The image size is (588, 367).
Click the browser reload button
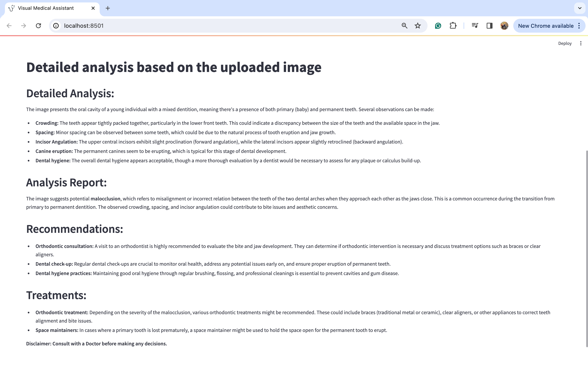38,26
